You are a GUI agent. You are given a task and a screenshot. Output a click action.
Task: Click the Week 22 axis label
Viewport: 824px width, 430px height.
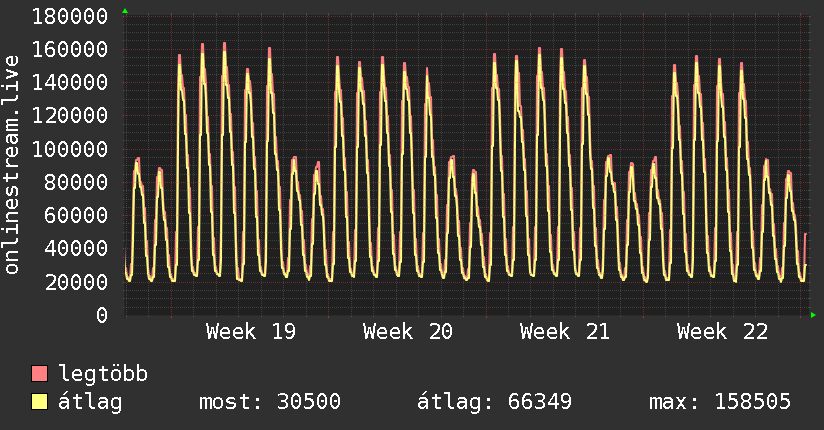(722, 332)
